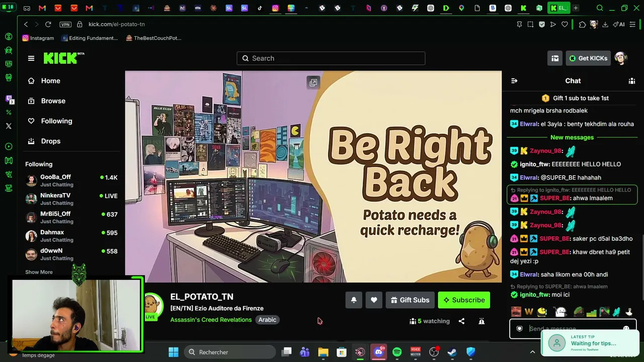Click in the Send a message field
The height and width of the screenshot is (362, 644).
[572, 328]
